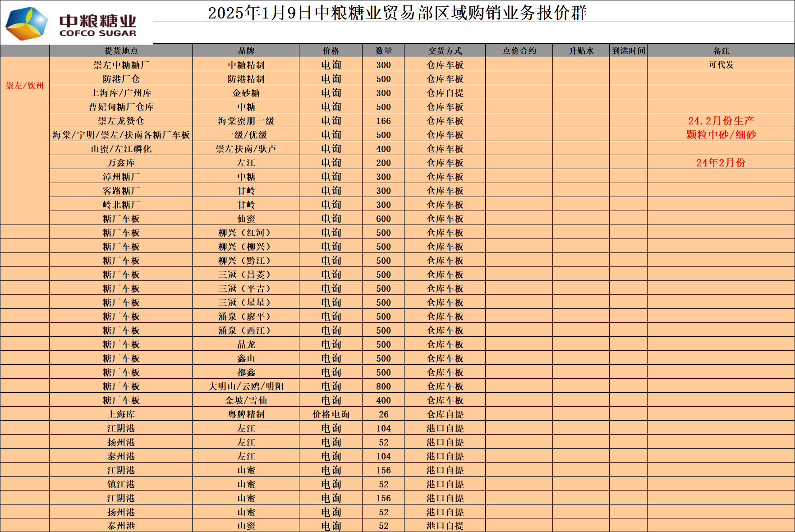Click the 交货方式 column header
Viewport: 795px width, 532px height.
click(x=445, y=51)
